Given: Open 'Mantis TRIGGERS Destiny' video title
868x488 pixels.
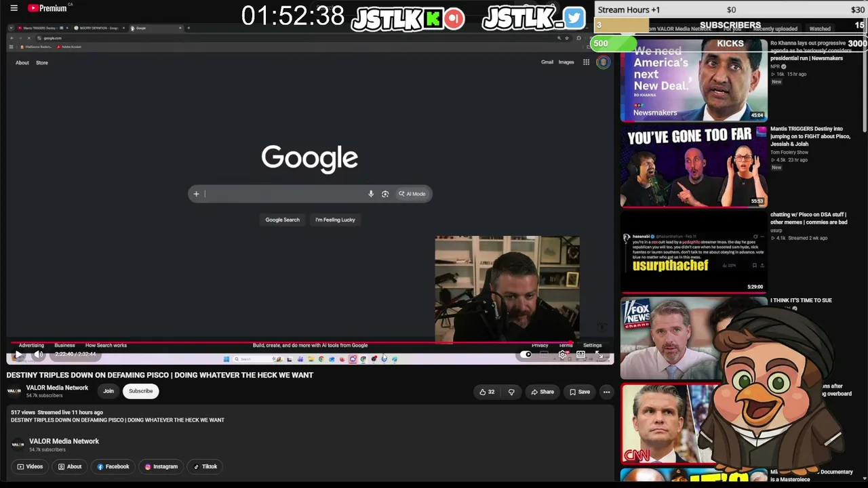Looking at the screenshot, I should pos(810,136).
